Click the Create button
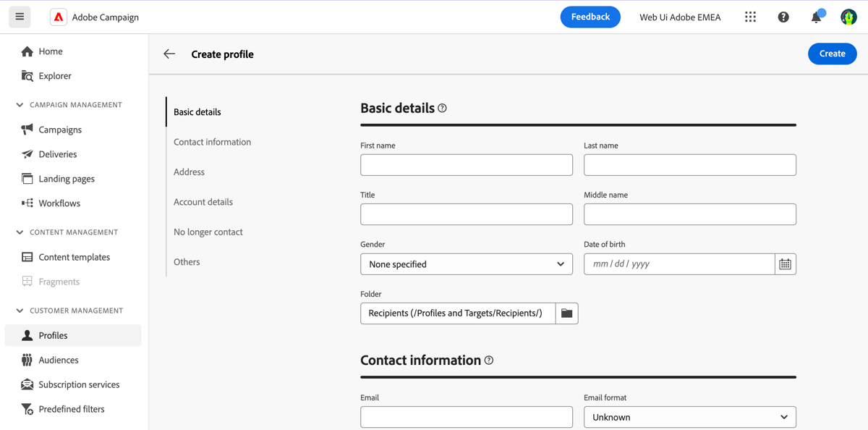Viewport: 868px width, 430px height. 832,54
